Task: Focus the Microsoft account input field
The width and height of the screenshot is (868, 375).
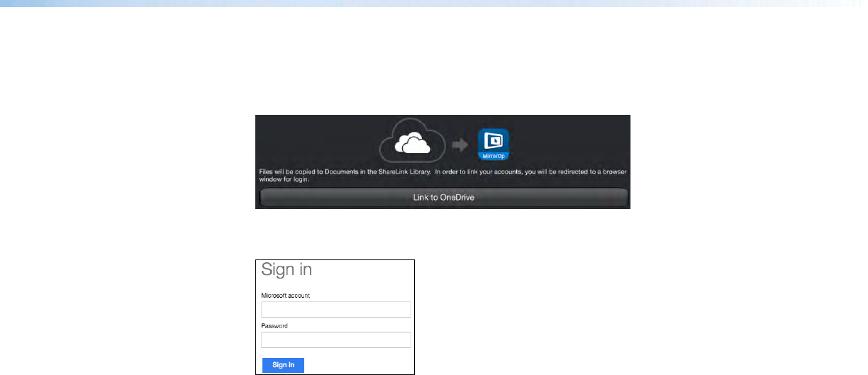Action: click(336, 309)
